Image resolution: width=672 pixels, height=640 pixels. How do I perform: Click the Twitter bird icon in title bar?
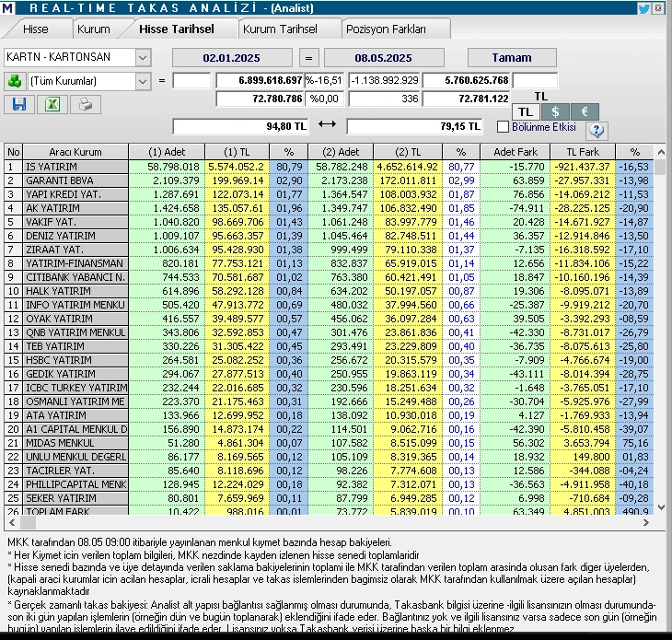click(x=643, y=8)
